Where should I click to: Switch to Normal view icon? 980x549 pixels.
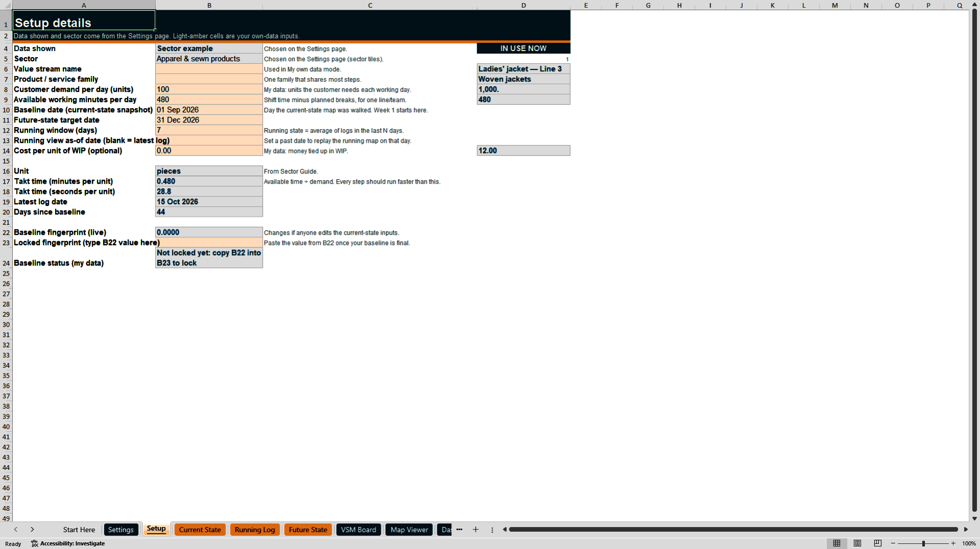(x=837, y=543)
